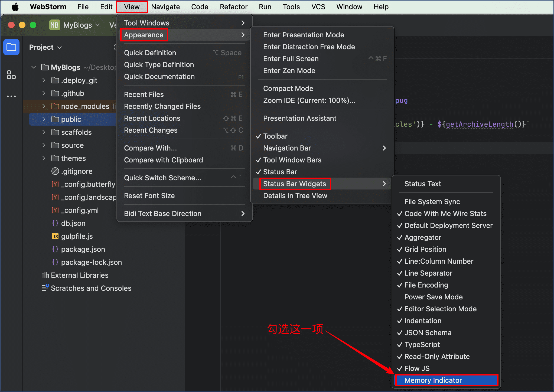Image resolution: width=554 pixels, height=392 pixels.
Task: Click the Scratches and Consoles icon
Action: [x=45, y=288]
